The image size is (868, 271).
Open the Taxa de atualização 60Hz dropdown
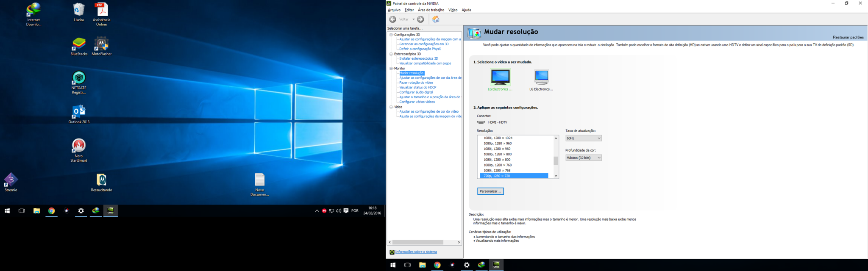(584, 138)
